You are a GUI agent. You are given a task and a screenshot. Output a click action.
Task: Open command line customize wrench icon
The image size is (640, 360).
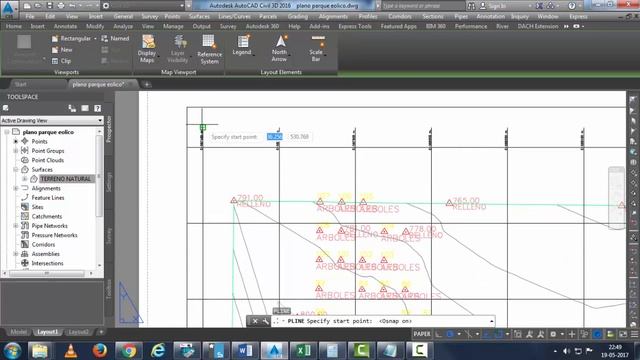coord(265,321)
